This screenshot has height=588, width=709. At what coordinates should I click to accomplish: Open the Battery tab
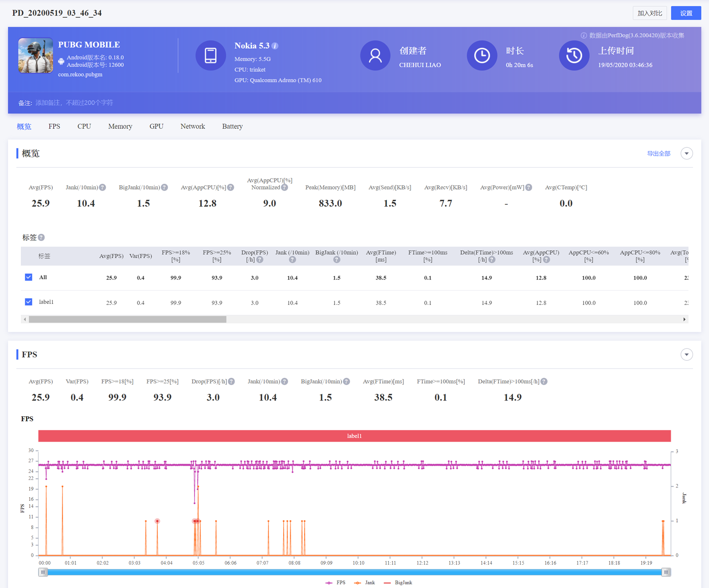(x=232, y=127)
